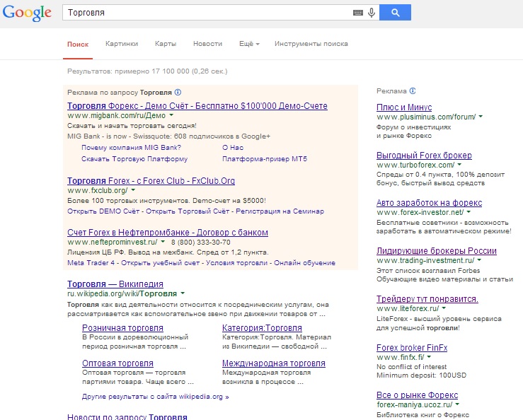The height and width of the screenshot is (420, 523).
Task: Open the 'Плюс и Минус' ad
Action: click(x=404, y=107)
